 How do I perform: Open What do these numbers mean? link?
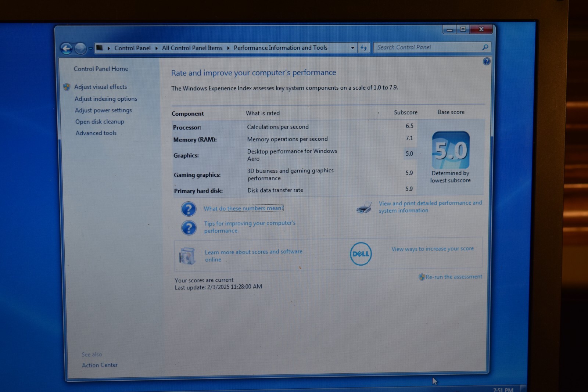pos(244,208)
